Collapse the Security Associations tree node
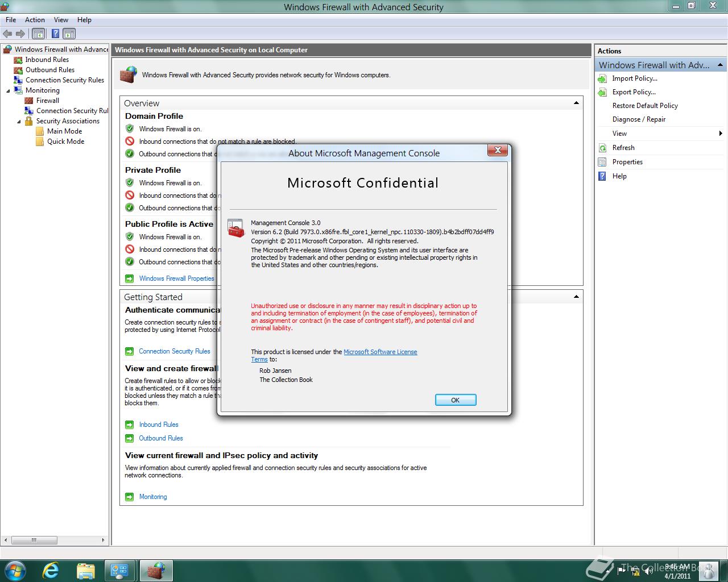728x582 pixels. coord(19,121)
